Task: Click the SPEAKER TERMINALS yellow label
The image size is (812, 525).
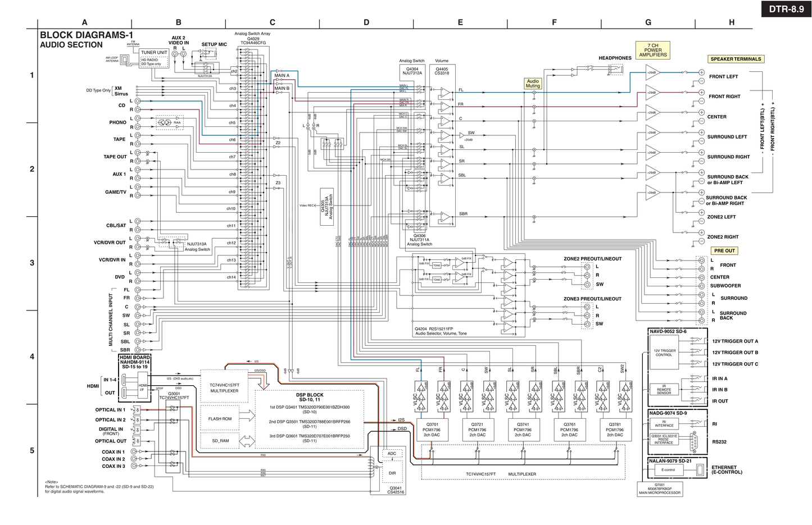Action: (736, 59)
